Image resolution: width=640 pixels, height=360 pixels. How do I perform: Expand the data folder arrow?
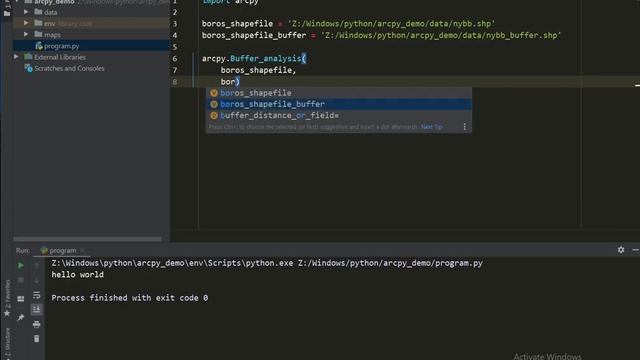26,12
